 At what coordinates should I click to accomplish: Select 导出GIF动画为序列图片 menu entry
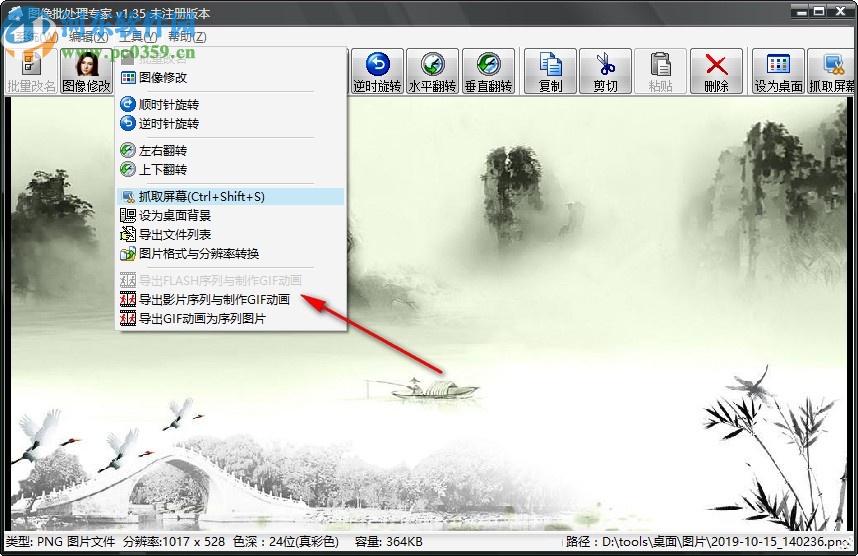pyautogui.click(x=231, y=318)
